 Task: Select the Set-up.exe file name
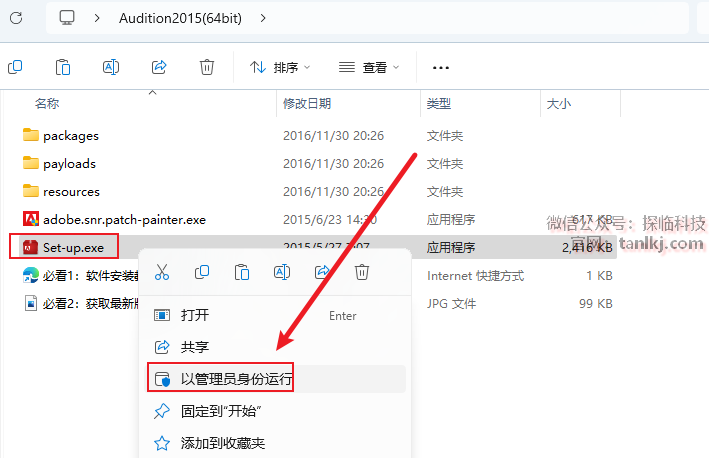point(73,248)
